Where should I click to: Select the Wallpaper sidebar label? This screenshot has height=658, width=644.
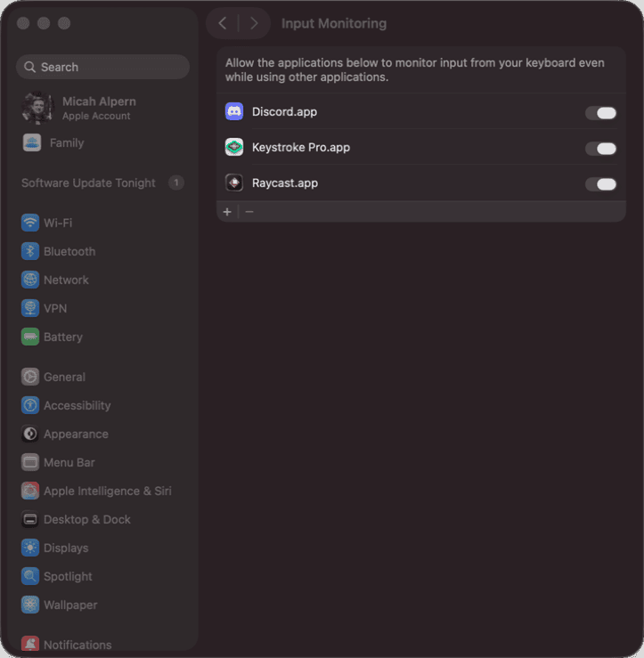[x=70, y=605]
